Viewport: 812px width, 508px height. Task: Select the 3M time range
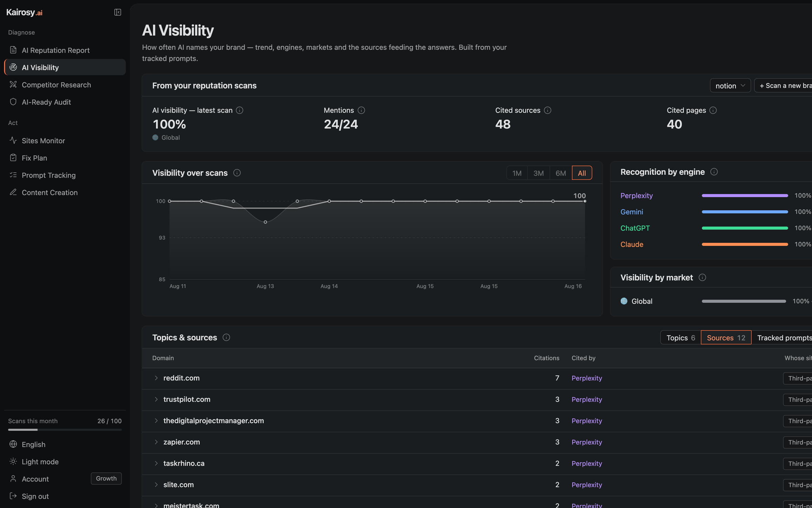point(538,173)
